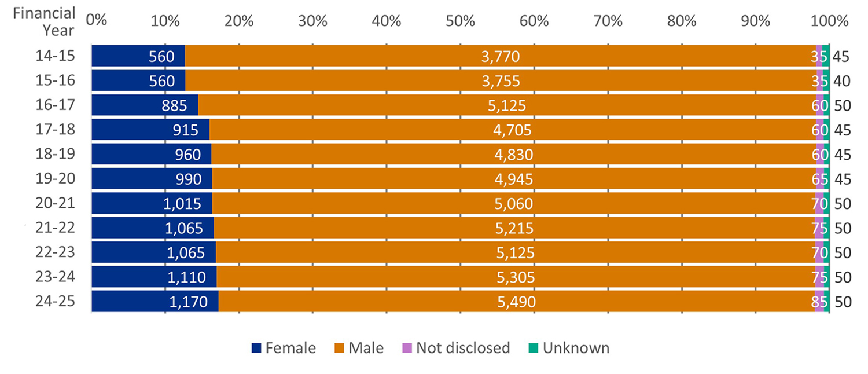Select the 24-25 Female bar labeled 1,170

click(x=155, y=302)
